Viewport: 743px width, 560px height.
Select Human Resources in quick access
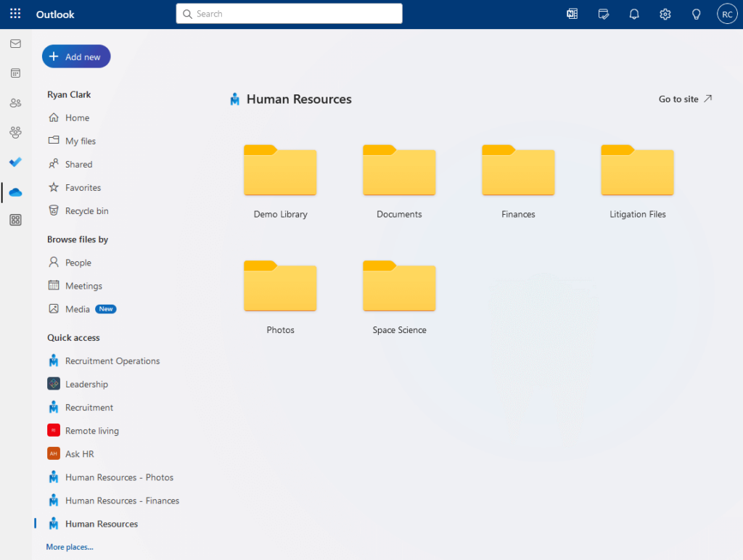point(93,524)
